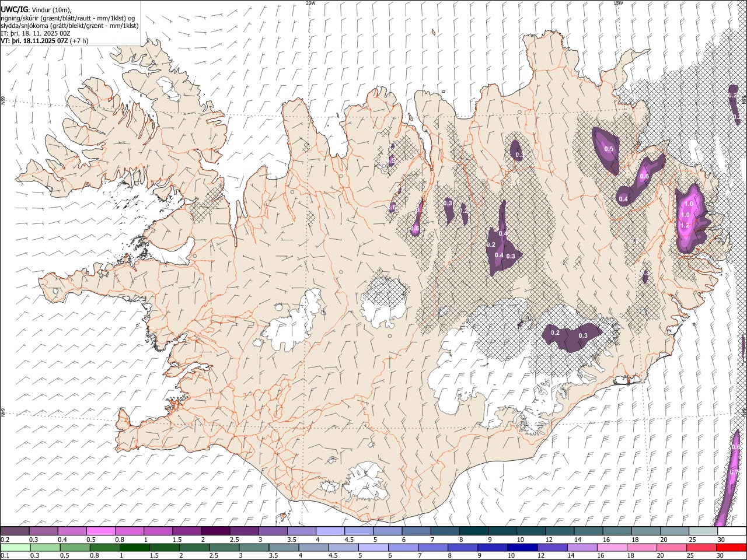The width and height of the screenshot is (747, 560).
Task: Click the "25" snow scale label
Action: tap(693, 540)
